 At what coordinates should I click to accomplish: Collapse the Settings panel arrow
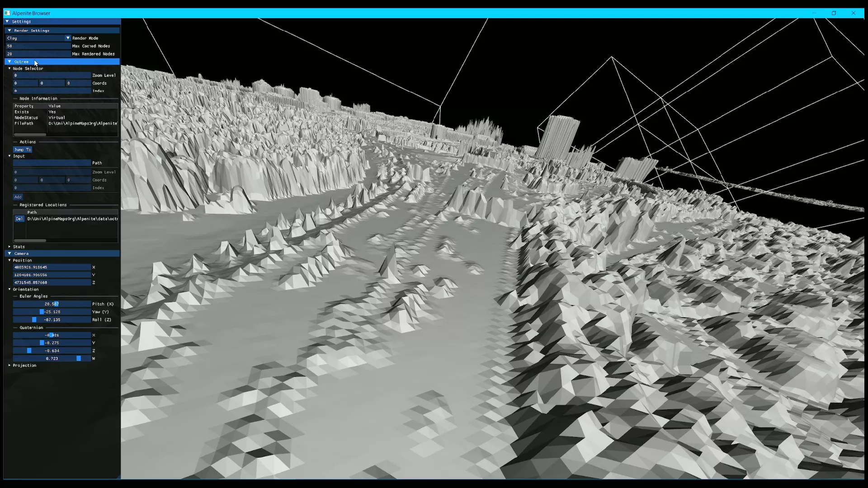7,21
